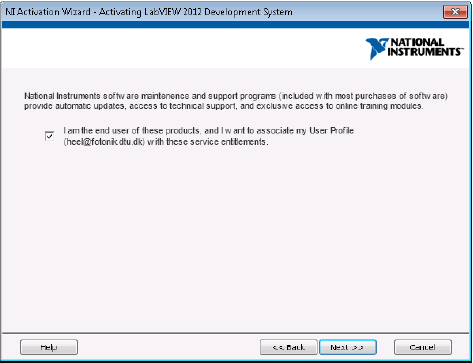Viewport: 473px width, 363px height.
Task: Click the 'I am the end user' label text
Action: (x=209, y=136)
